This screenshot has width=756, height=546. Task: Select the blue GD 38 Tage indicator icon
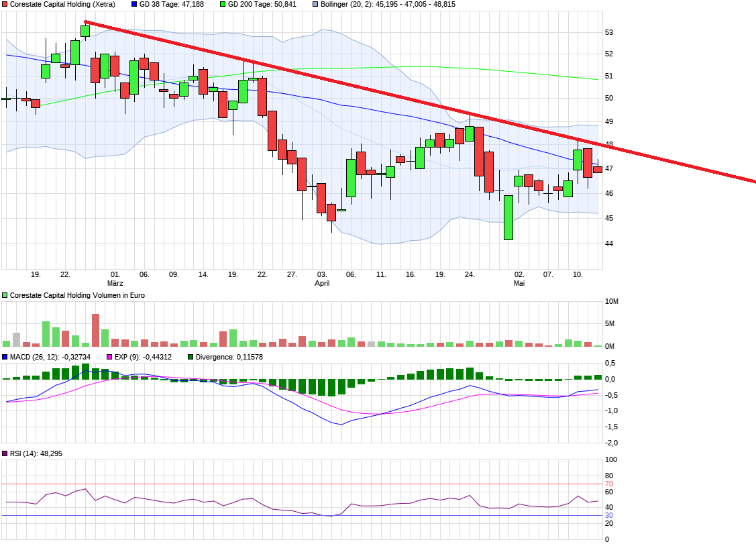[133, 5]
